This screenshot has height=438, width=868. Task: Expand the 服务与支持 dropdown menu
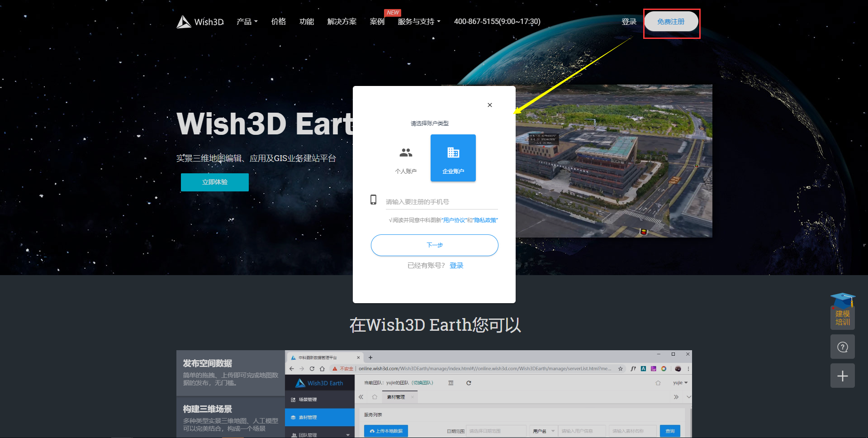pos(418,22)
